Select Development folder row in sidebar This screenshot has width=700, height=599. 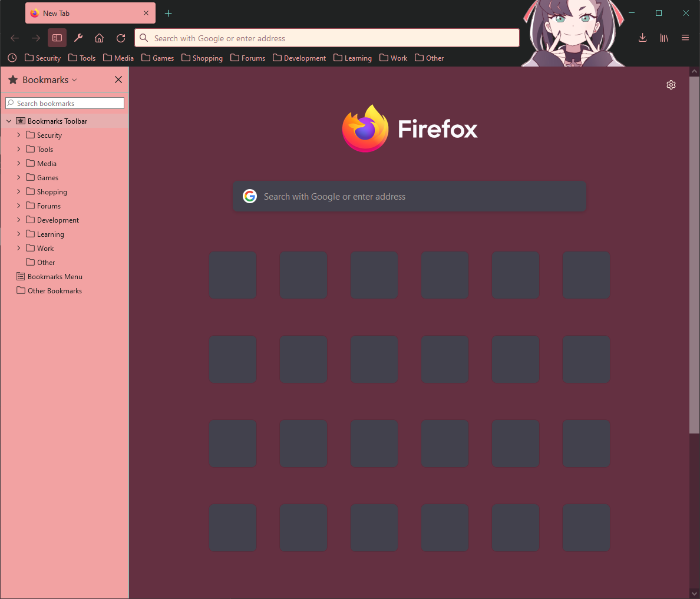(x=65, y=220)
